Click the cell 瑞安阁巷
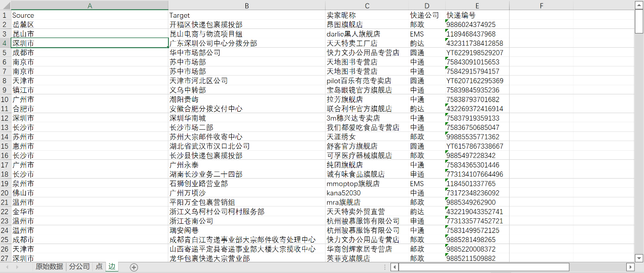 coord(247,230)
